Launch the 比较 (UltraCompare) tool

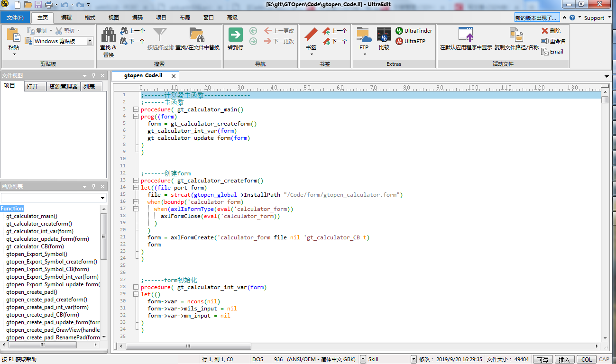pos(384,36)
